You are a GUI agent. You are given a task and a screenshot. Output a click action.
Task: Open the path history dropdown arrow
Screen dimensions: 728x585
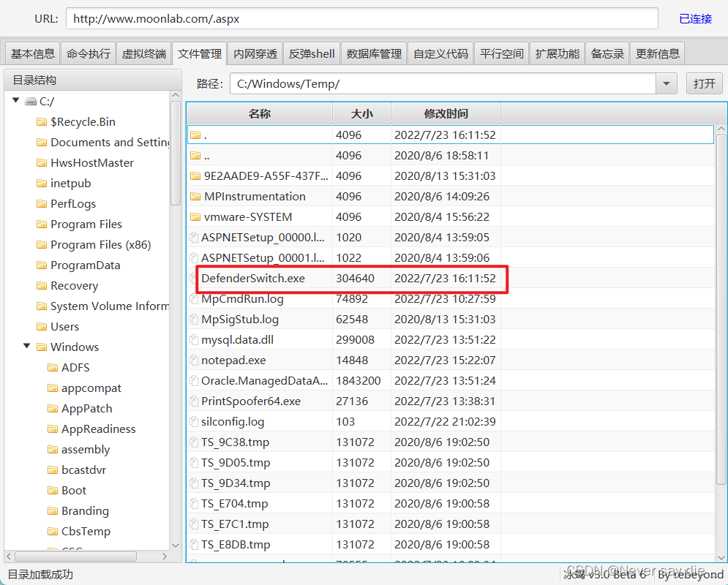coord(667,84)
